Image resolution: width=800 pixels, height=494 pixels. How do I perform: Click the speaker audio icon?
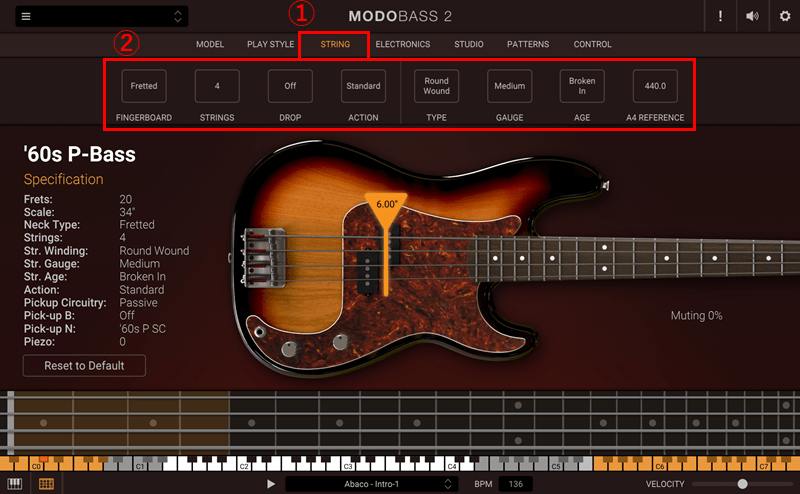click(752, 16)
